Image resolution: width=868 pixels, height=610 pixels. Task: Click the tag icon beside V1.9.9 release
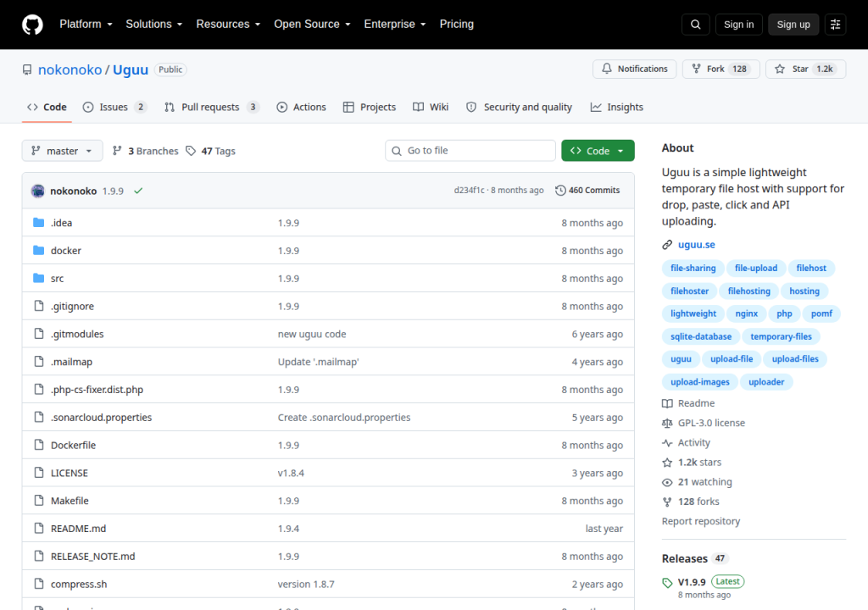(x=667, y=582)
